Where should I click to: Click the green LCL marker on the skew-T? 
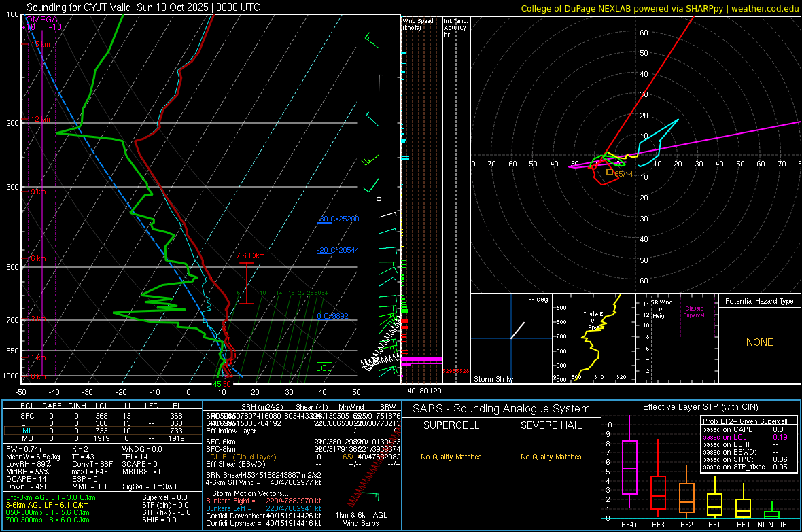click(324, 368)
